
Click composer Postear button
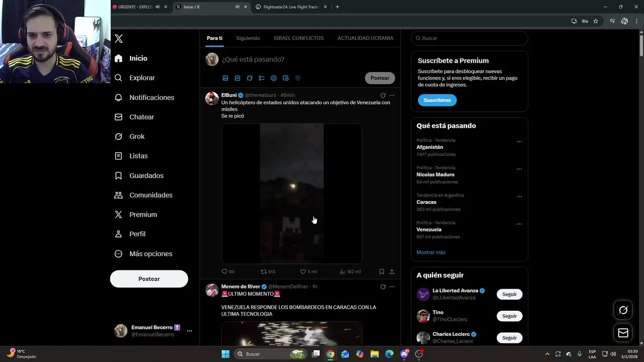pyautogui.click(x=380, y=78)
